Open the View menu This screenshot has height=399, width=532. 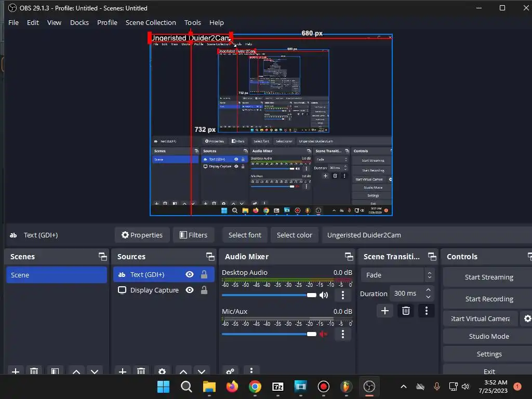54,23
